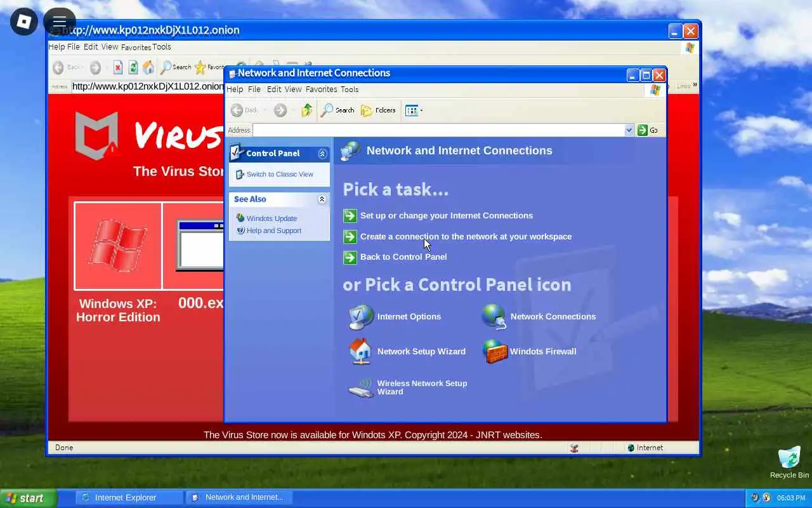Open Favorites menu in Network Connections window
Screen dimensions: 812x508
pos(322,90)
